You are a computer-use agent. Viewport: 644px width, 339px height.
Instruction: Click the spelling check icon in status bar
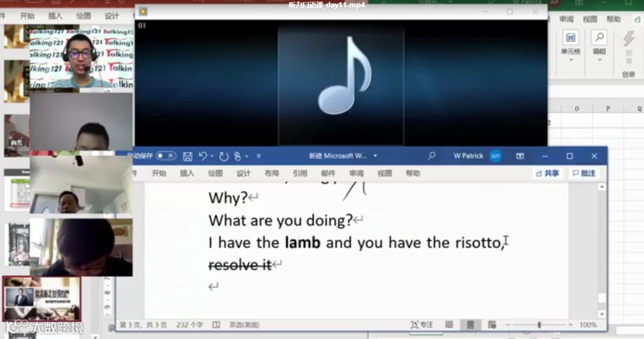coord(216,325)
